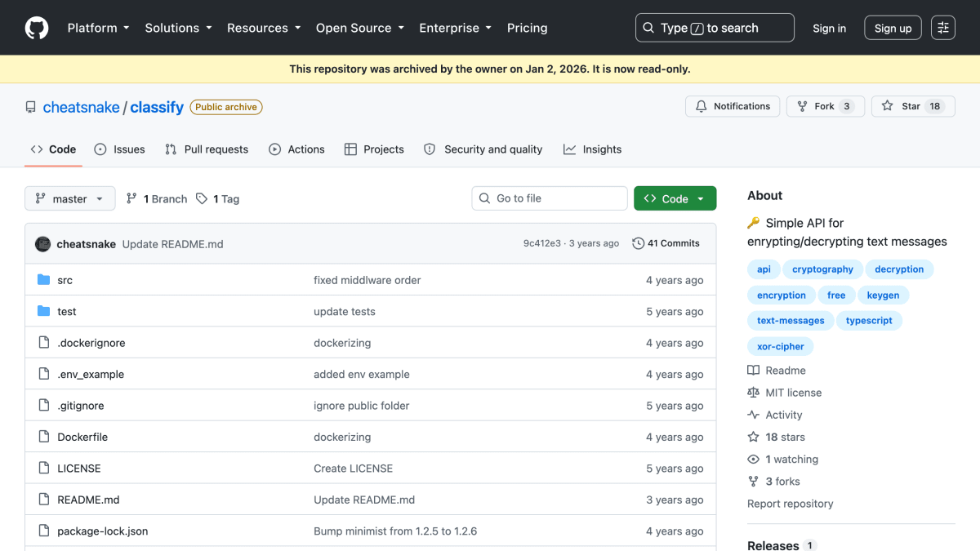Image resolution: width=980 pixels, height=551 pixels.
Task: Open the 'Update README.md' latest commit message
Action: (x=172, y=244)
